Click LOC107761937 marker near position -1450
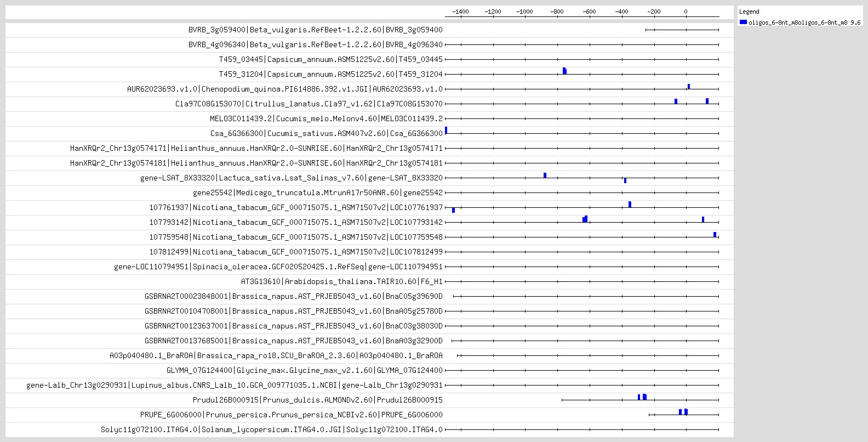868x442 pixels. 454,210
